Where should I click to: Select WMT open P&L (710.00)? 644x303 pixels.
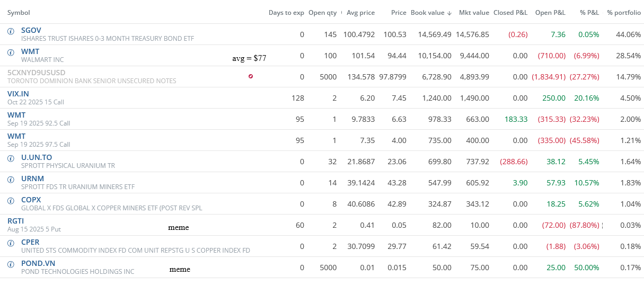tap(552, 56)
